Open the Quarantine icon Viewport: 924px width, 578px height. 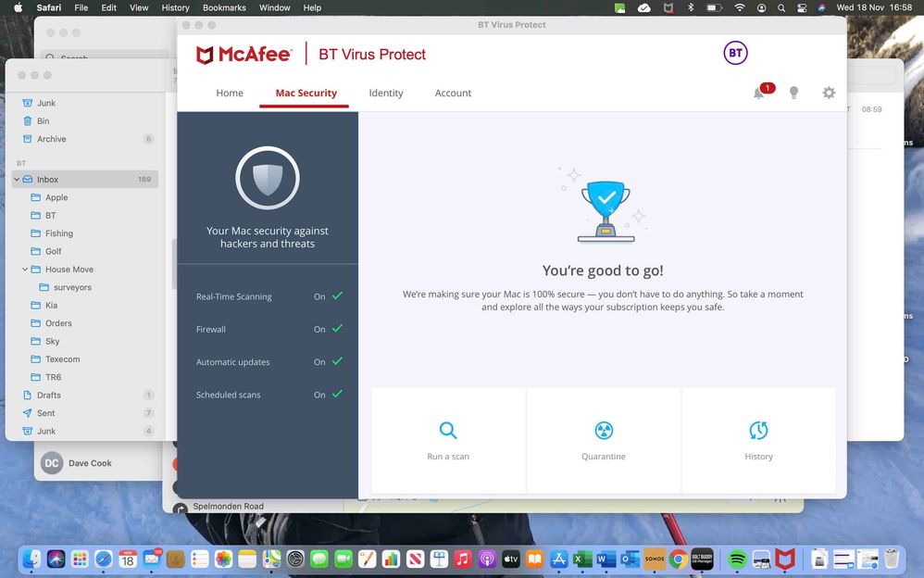pyautogui.click(x=604, y=431)
